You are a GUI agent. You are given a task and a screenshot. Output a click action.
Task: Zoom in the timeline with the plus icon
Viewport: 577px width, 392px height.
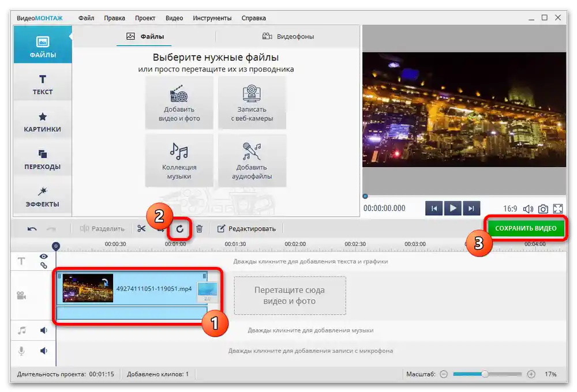pos(531,374)
